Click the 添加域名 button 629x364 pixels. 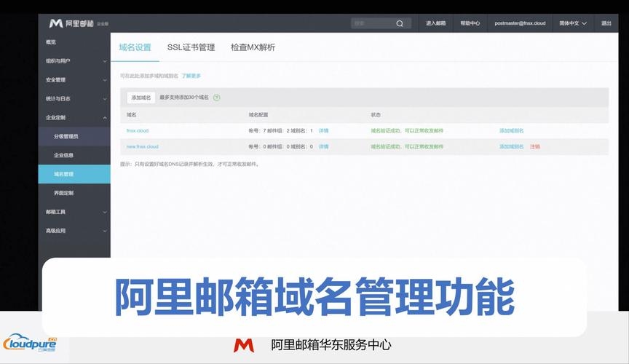pos(141,98)
